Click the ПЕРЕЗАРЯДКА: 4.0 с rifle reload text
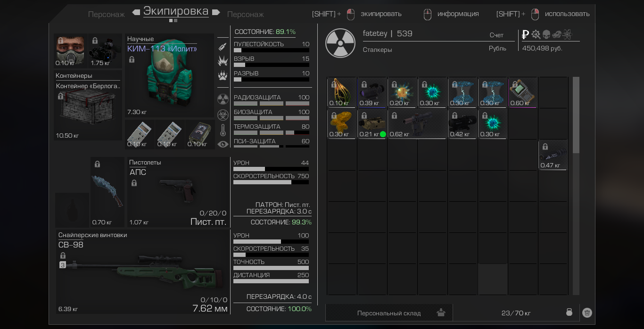 (x=279, y=296)
